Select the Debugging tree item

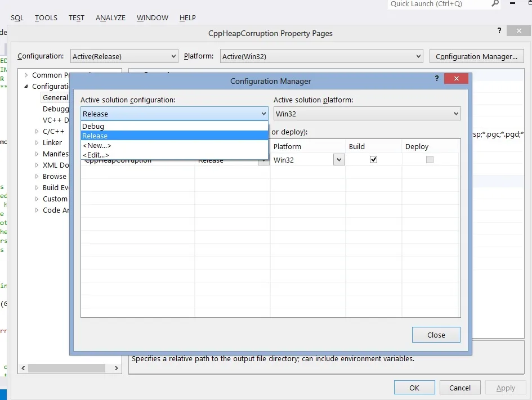(x=56, y=109)
